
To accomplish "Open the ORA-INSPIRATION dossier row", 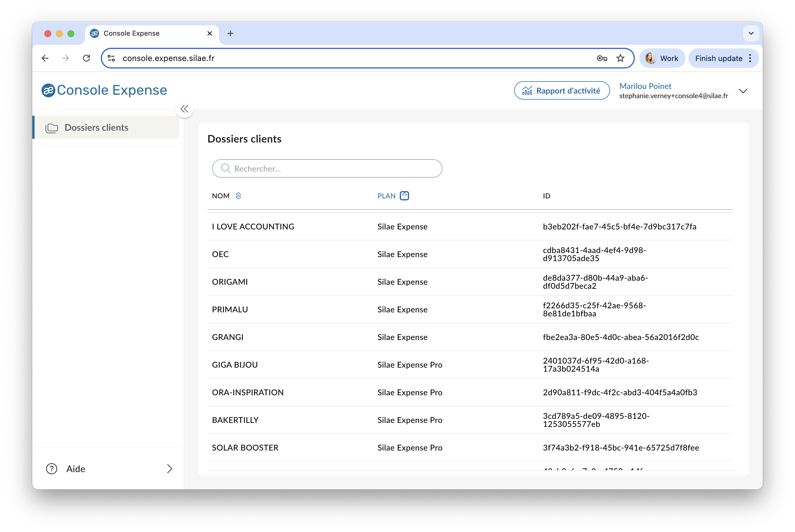I will coord(470,393).
